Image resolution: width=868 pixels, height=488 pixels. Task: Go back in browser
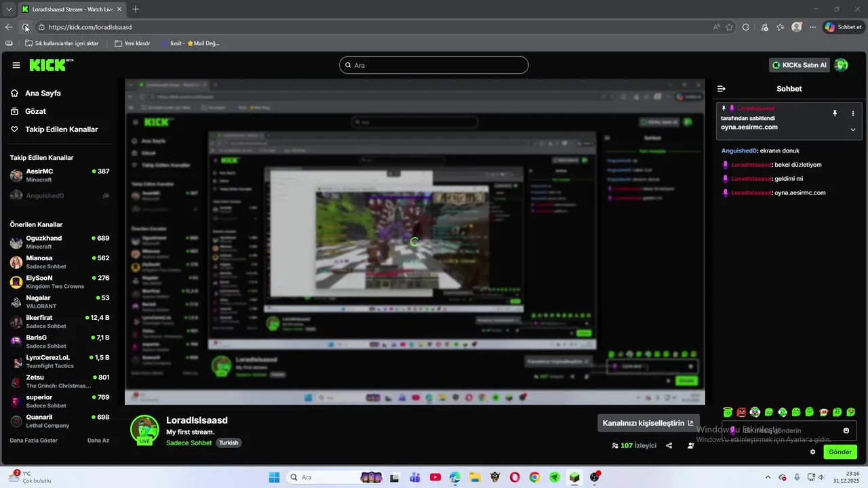(9, 27)
